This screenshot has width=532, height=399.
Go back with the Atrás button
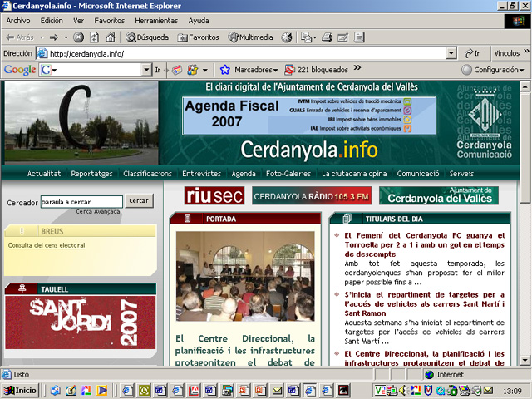(x=20, y=37)
